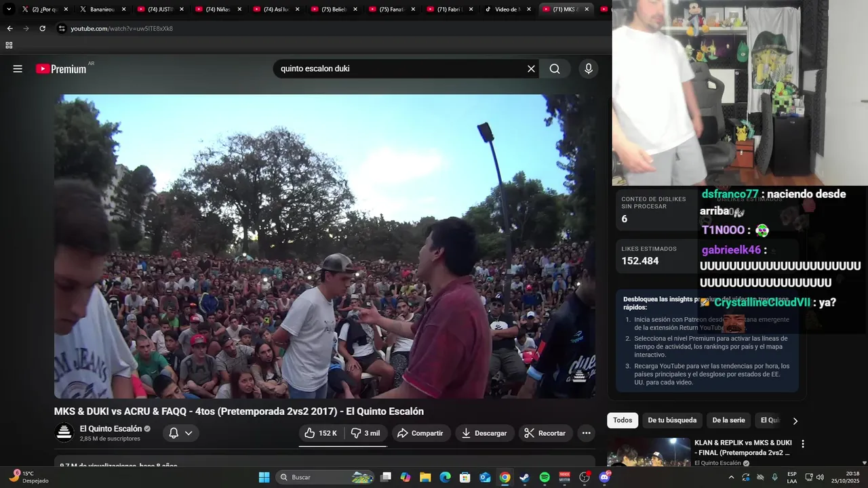Show hidden system tray icons chevron
The height and width of the screenshot is (488, 868).
click(x=731, y=477)
